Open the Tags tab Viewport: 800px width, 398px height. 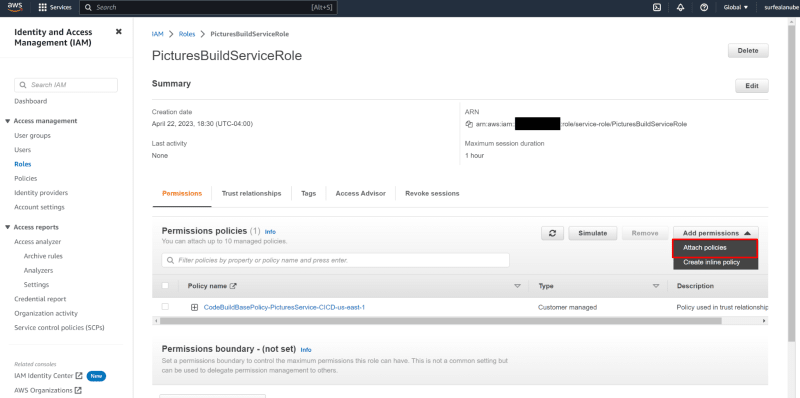309,194
